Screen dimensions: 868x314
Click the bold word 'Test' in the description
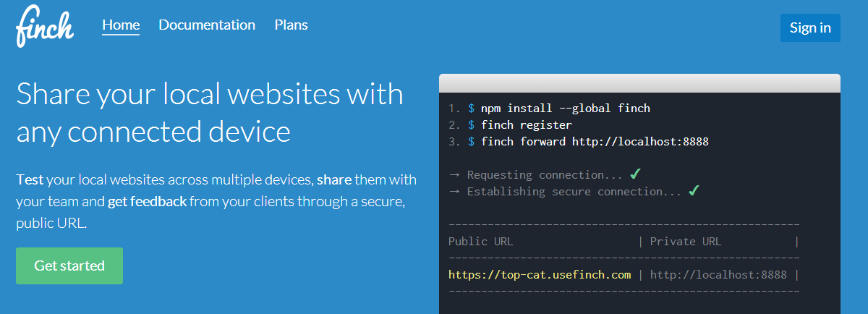(30, 179)
